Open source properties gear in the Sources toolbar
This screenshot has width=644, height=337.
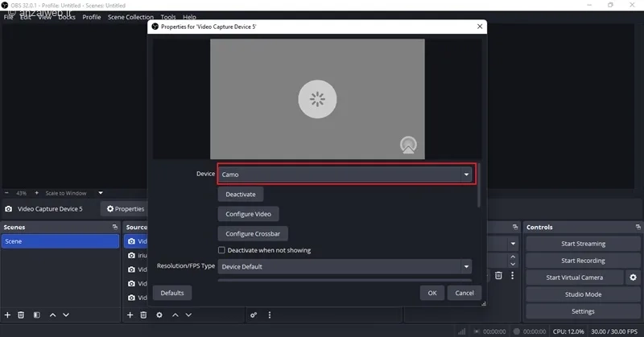(159, 314)
